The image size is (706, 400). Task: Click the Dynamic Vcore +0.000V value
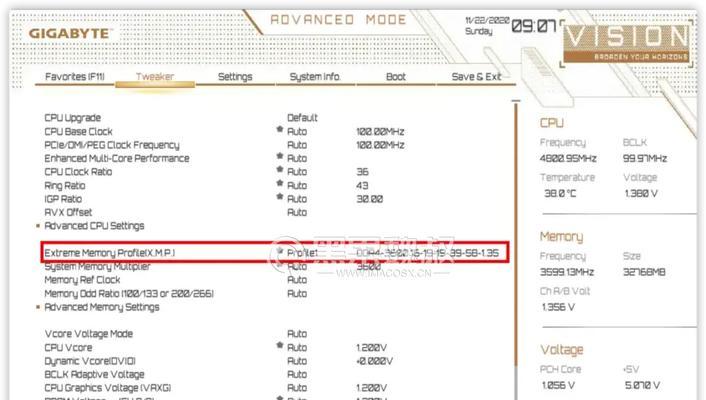[375, 361]
